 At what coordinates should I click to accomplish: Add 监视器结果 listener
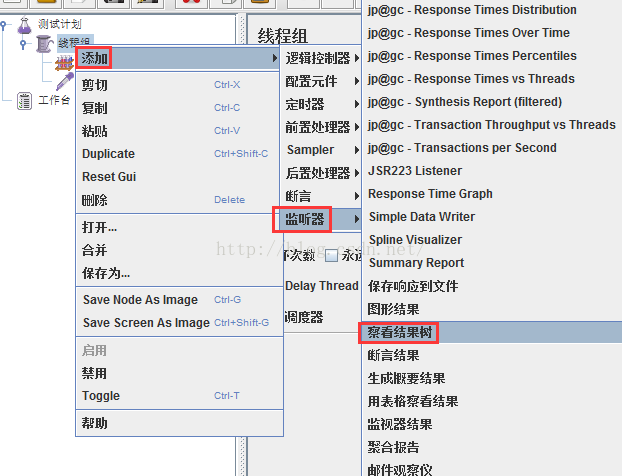click(492, 424)
